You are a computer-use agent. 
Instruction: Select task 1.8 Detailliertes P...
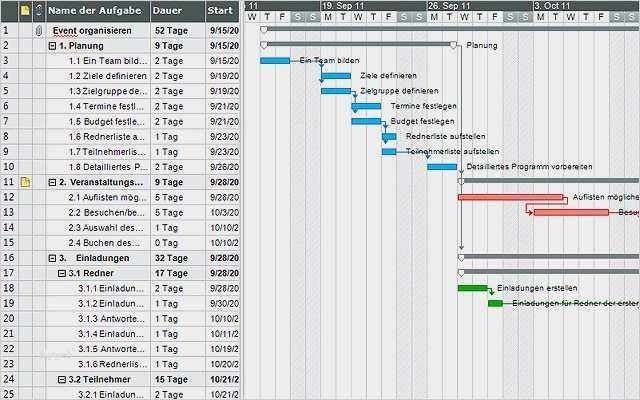coord(108,167)
